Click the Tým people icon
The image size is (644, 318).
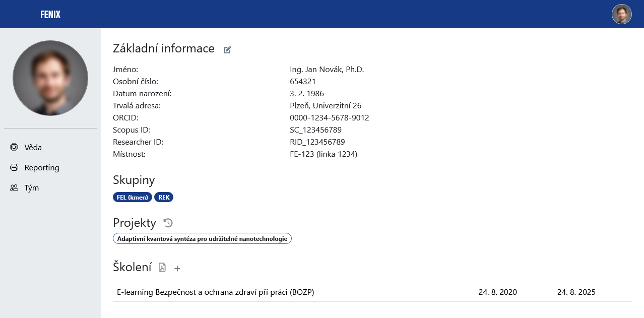14,188
